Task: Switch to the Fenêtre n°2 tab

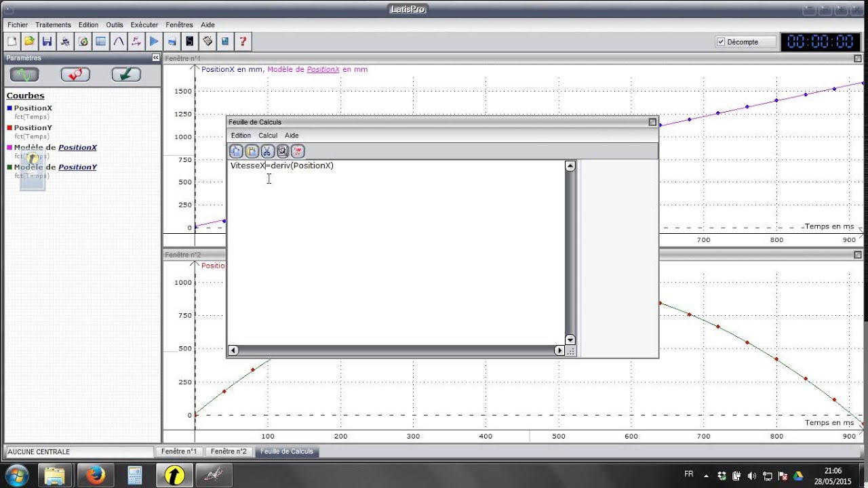Action: pos(229,451)
